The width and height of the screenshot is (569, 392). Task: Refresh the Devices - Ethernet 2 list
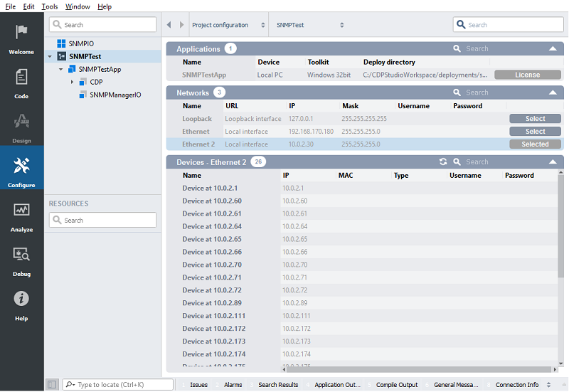click(443, 162)
